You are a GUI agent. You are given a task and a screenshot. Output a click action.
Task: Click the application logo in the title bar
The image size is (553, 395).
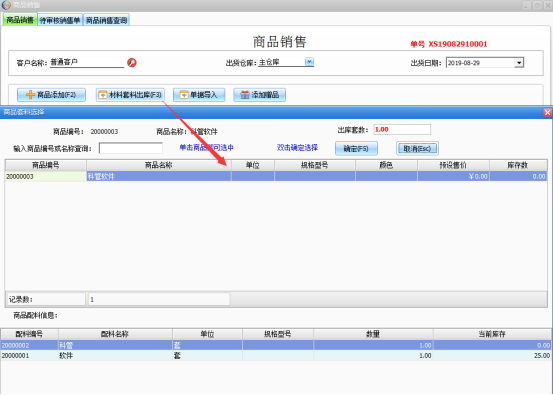pos(6,5)
